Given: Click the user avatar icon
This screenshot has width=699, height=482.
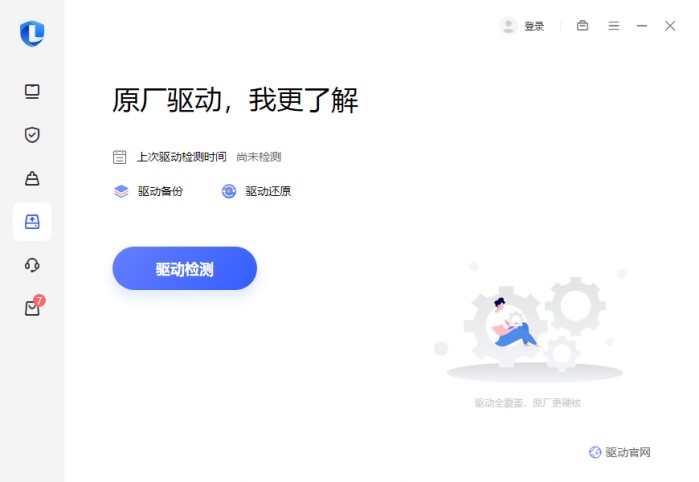Looking at the screenshot, I should tap(508, 26).
